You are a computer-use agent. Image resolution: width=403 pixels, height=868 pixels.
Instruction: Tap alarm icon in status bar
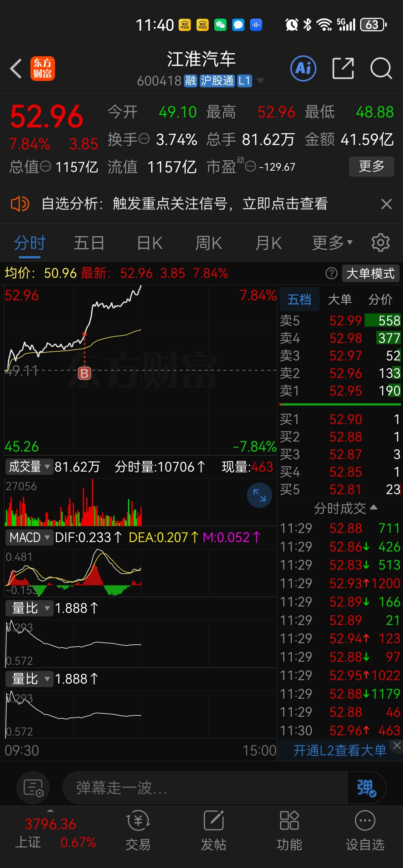click(292, 25)
